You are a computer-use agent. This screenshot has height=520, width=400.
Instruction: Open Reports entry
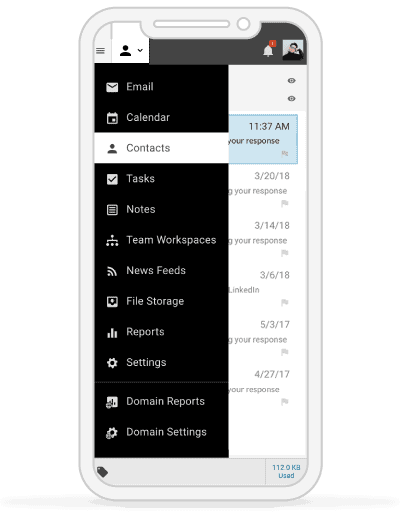coord(161,332)
